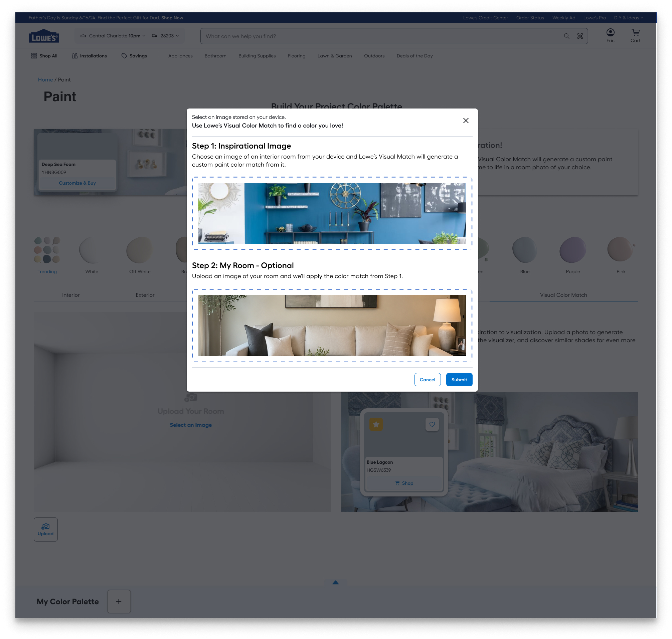This screenshot has width=672, height=639.
Task: Favorite Blue Lagoon with heart icon
Action: coord(432,424)
